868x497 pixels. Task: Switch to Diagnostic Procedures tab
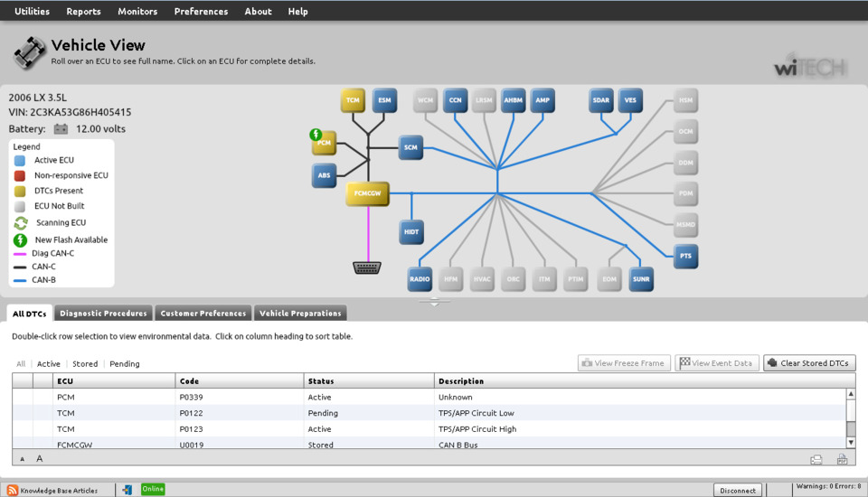(x=103, y=314)
